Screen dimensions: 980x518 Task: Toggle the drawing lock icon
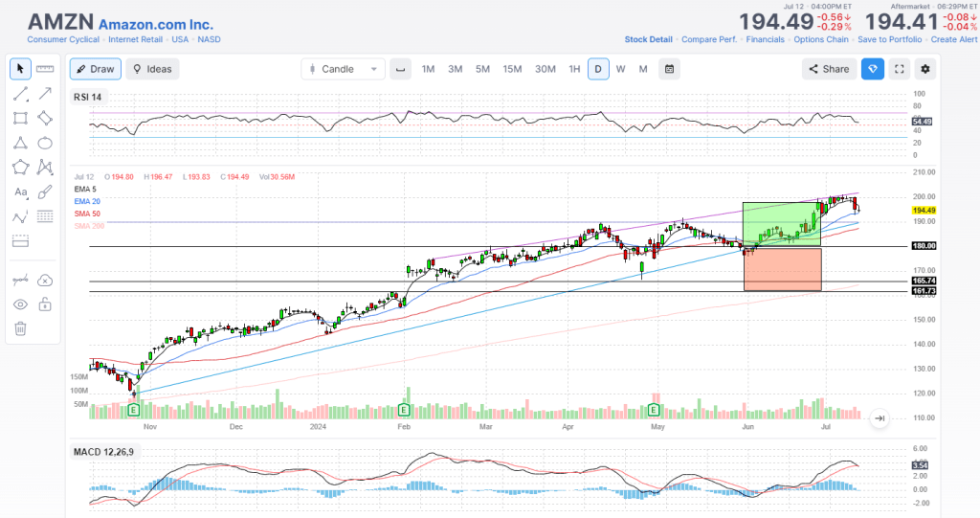pyautogui.click(x=45, y=304)
